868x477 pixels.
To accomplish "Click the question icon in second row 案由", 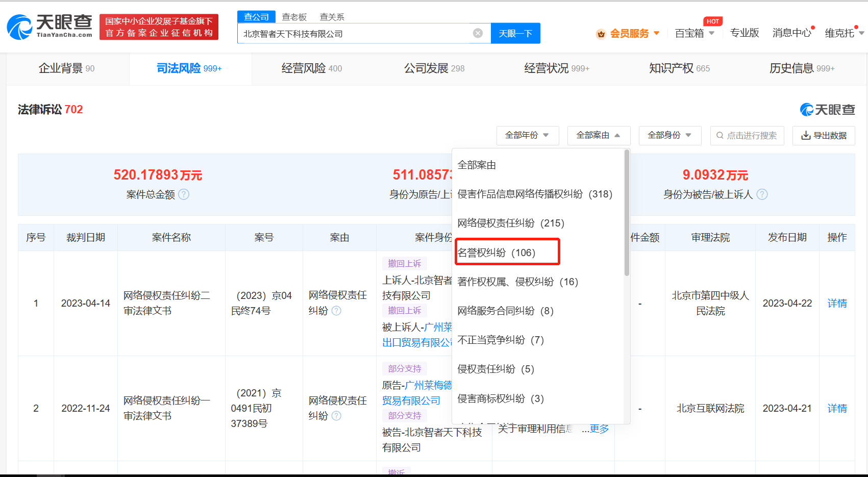I will click(336, 416).
